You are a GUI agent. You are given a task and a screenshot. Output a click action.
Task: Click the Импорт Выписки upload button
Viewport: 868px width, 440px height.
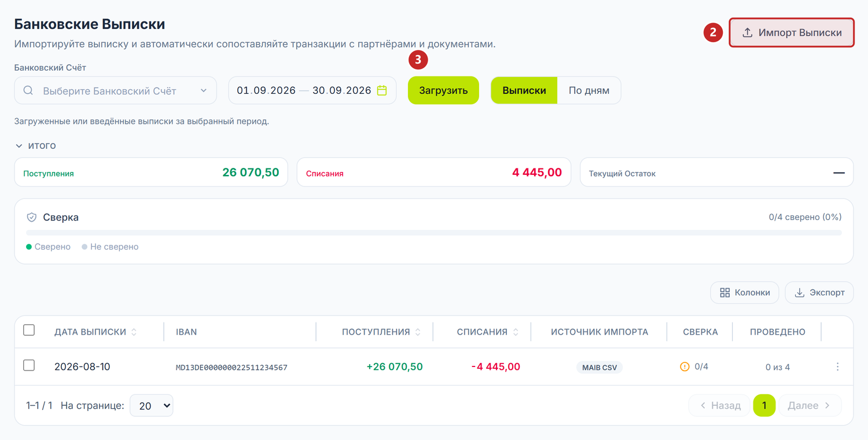click(791, 32)
